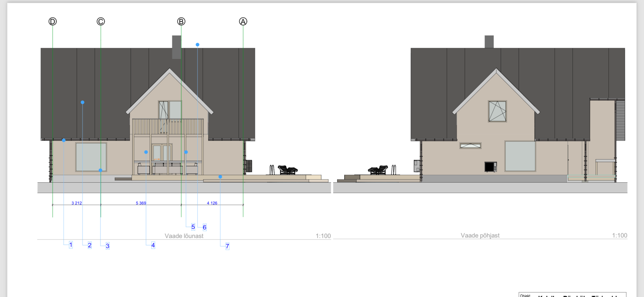Click the 'Vaade lõunast' view title
The width and height of the screenshot is (644, 297).
point(184,236)
